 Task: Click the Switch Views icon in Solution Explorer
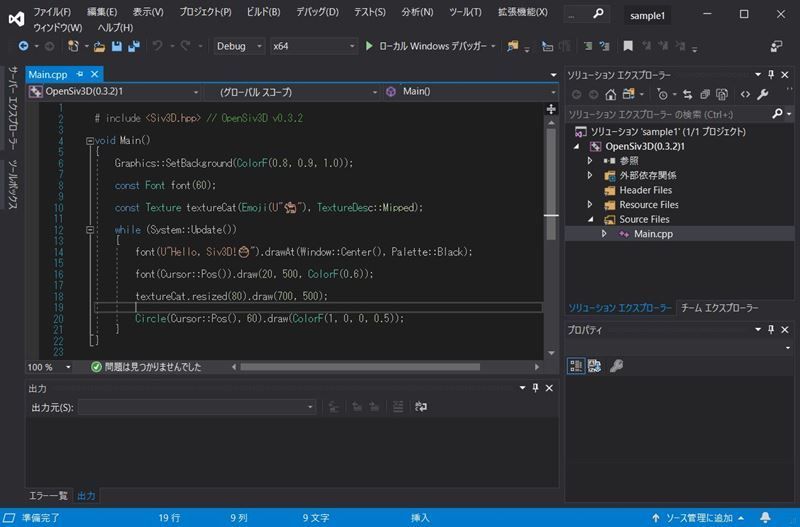(x=629, y=94)
